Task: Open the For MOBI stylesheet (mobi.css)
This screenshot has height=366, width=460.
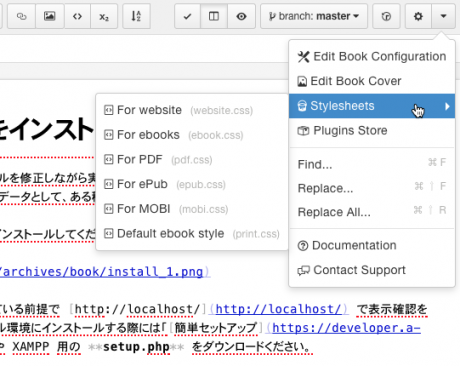Action: [x=192, y=209]
